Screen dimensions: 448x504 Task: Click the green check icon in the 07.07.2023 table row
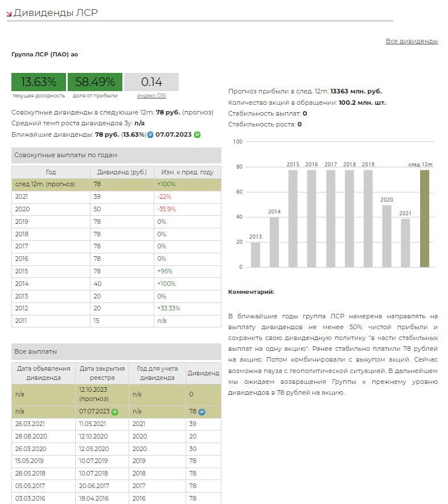(x=115, y=412)
